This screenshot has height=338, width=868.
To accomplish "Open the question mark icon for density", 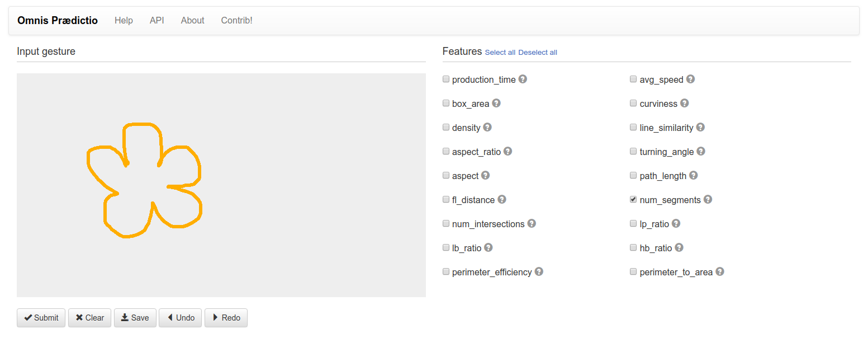I will [487, 128].
